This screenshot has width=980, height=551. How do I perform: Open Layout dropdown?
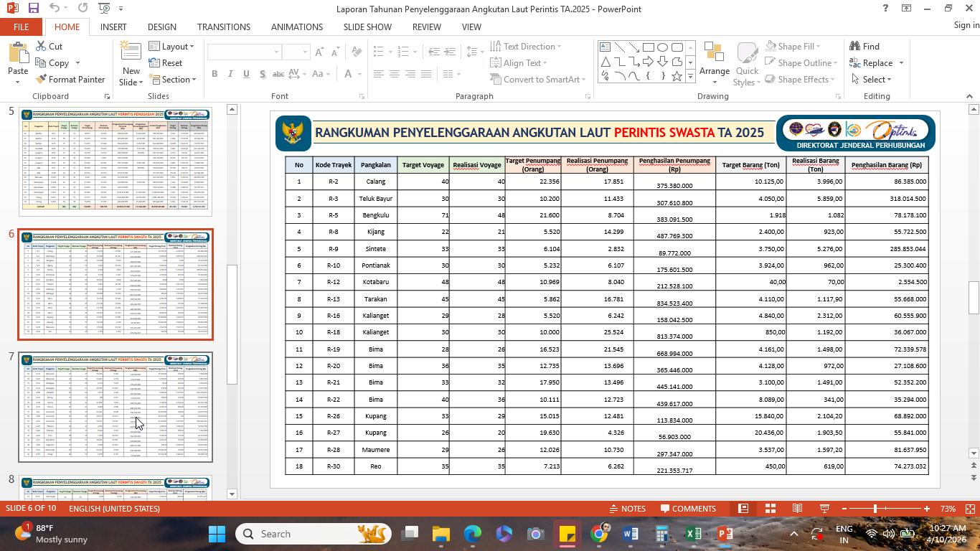[x=172, y=46]
